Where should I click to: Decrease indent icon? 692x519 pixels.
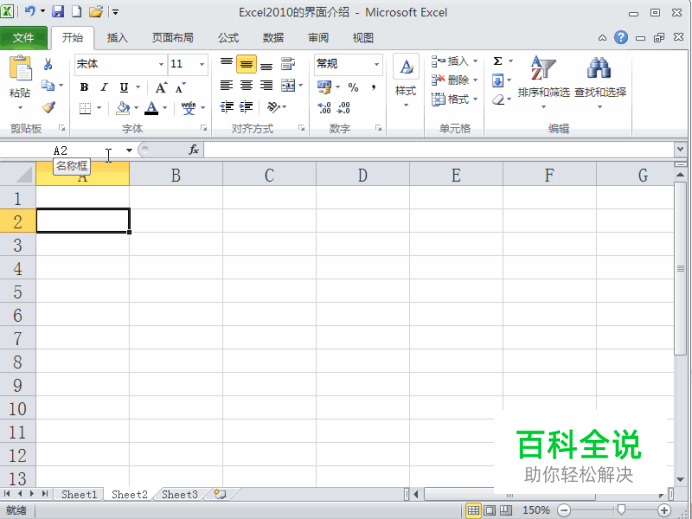[227, 106]
